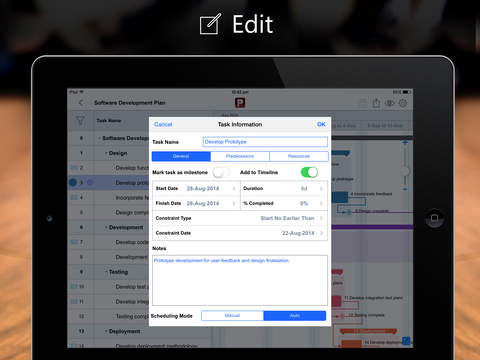Open the Duration value chevron
Image resolution: width=480 pixels, height=360 pixels.
322,189
